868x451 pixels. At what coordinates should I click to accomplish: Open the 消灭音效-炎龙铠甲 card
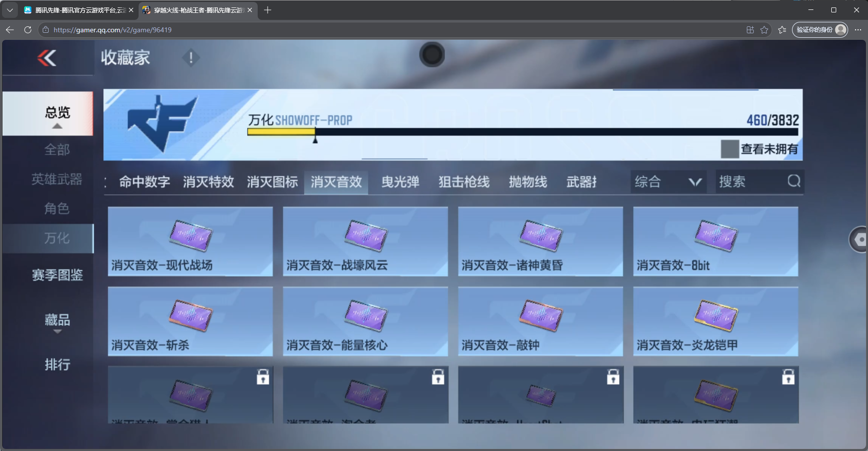tap(716, 321)
